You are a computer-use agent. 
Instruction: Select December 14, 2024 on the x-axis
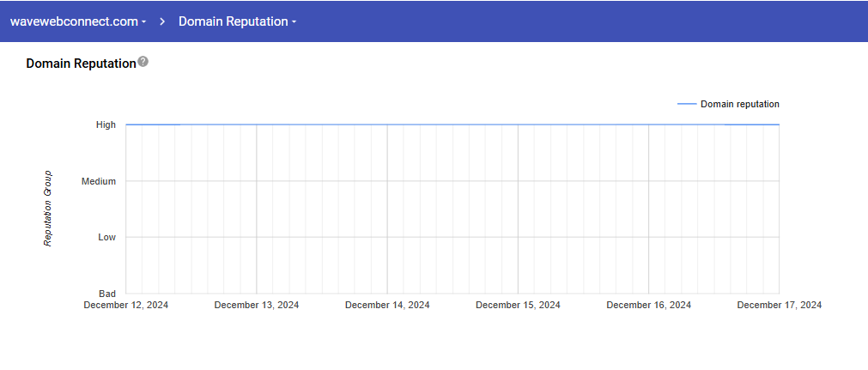coord(387,305)
